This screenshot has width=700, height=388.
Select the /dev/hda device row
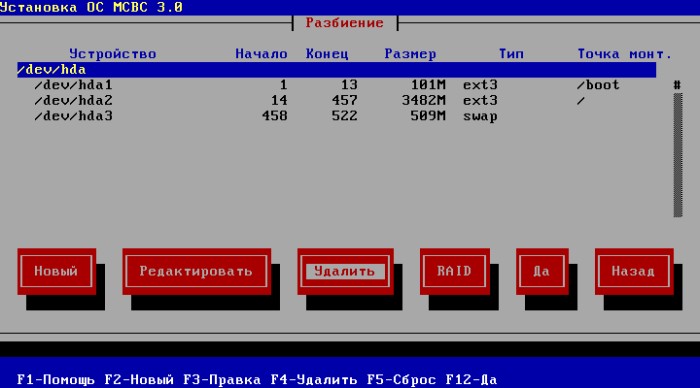click(x=337, y=70)
